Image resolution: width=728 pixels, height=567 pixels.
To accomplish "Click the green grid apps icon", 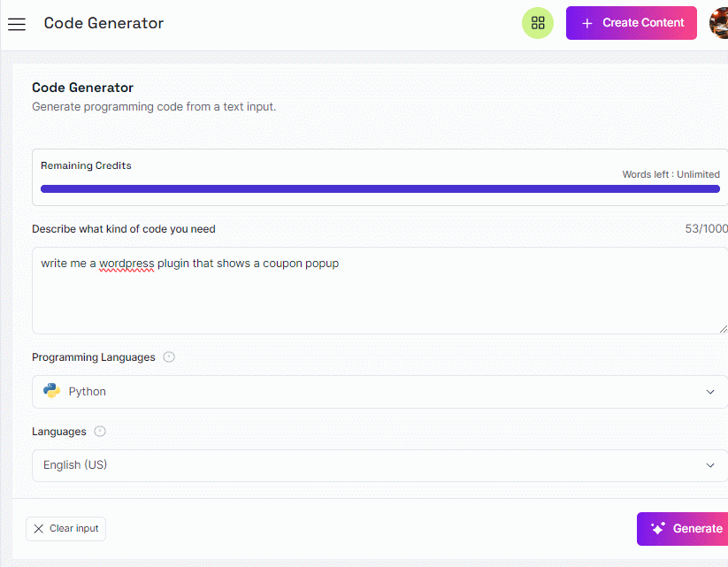I will click(538, 23).
